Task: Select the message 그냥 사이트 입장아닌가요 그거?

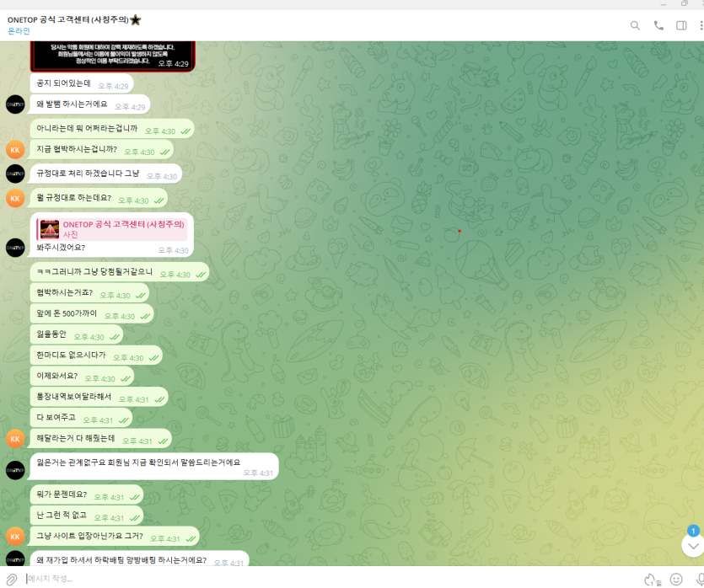Action: (x=115, y=537)
